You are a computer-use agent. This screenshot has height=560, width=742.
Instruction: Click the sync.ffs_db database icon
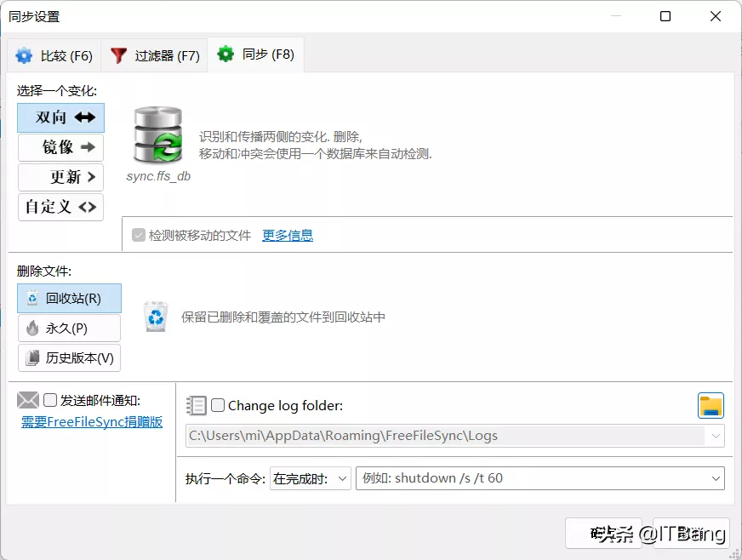coord(158,135)
